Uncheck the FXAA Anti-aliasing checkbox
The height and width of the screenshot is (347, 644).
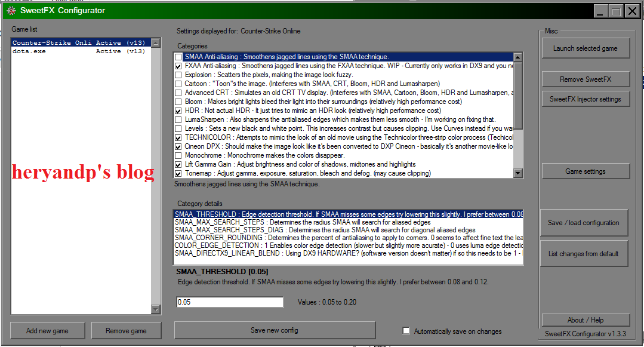[x=178, y=66]
